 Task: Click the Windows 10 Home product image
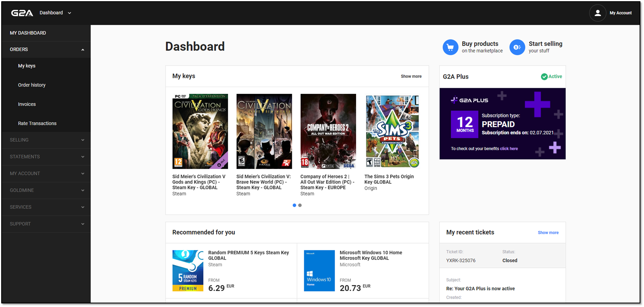click(319, 271)
